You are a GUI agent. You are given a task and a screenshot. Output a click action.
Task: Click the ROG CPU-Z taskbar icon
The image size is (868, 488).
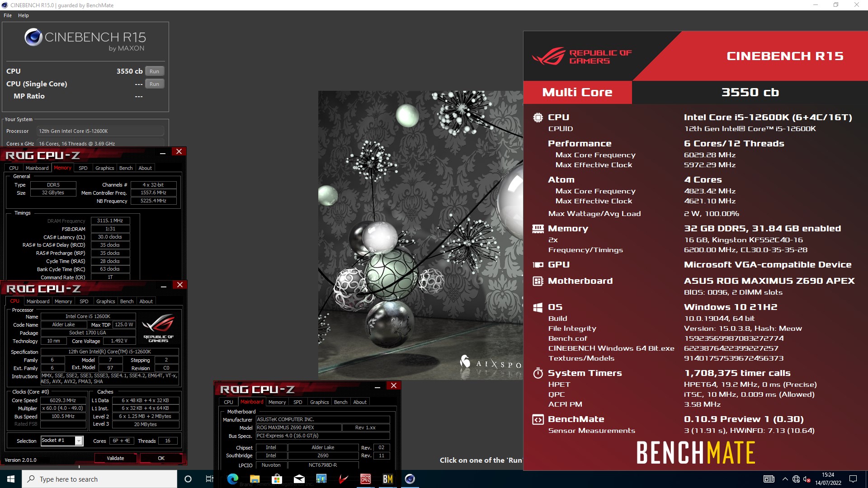coord(365,479)
